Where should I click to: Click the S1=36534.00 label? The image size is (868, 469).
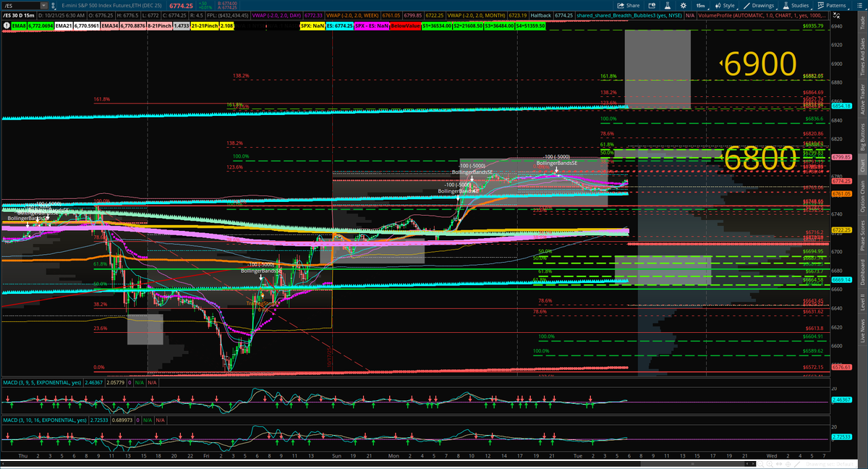tap(436, 26)
